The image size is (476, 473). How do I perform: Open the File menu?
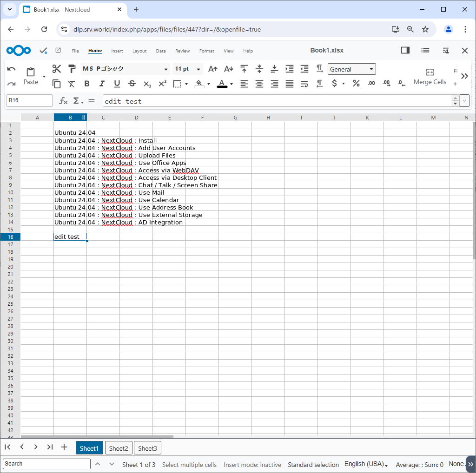[75, 51]
